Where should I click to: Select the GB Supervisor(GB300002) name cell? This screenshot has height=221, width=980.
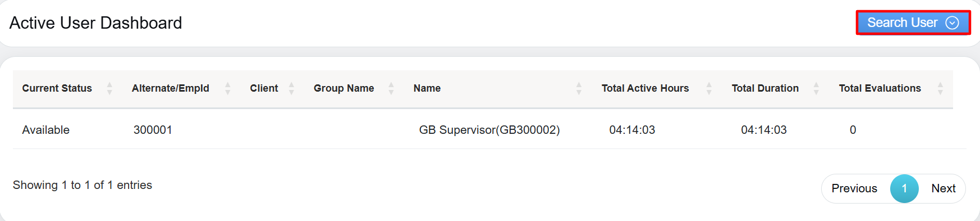click(489, 130)
